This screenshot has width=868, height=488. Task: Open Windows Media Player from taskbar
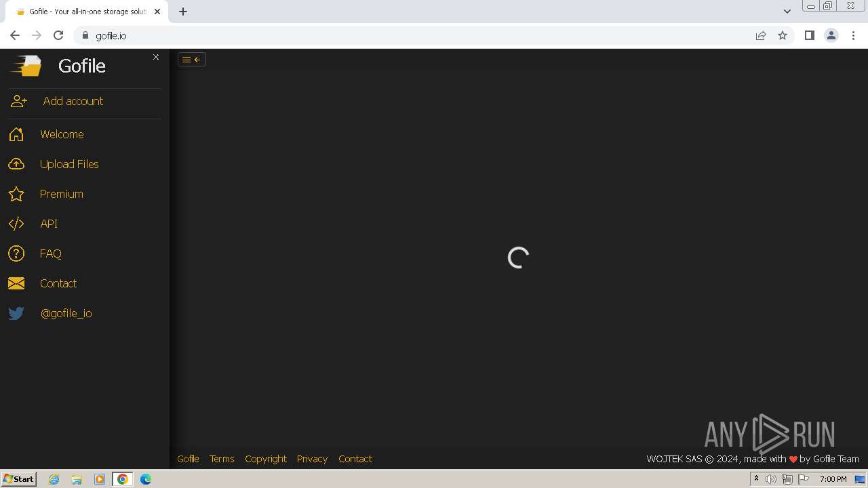(x=100, y=479)
